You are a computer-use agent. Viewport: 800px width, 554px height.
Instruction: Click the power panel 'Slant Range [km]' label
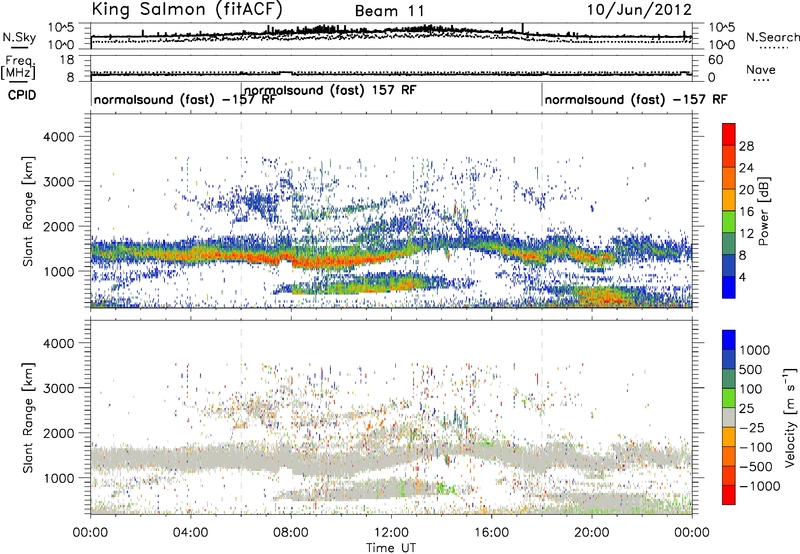tap(29, 211)
